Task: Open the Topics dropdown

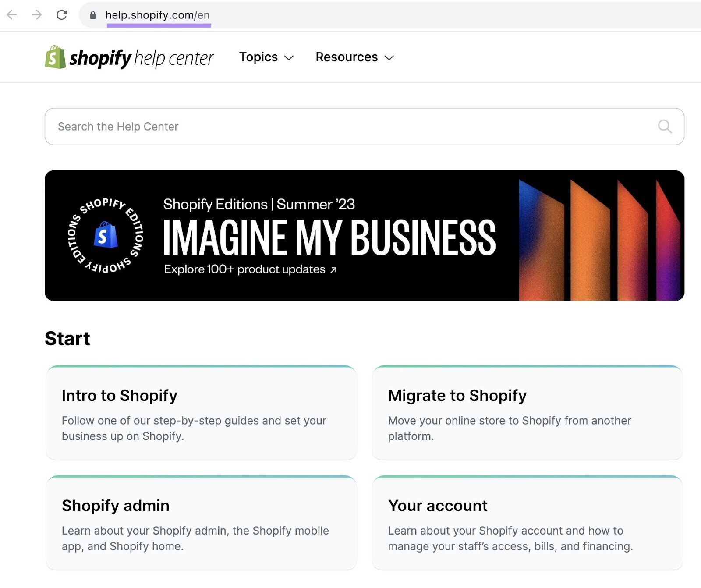Action: tap(266, 57)
